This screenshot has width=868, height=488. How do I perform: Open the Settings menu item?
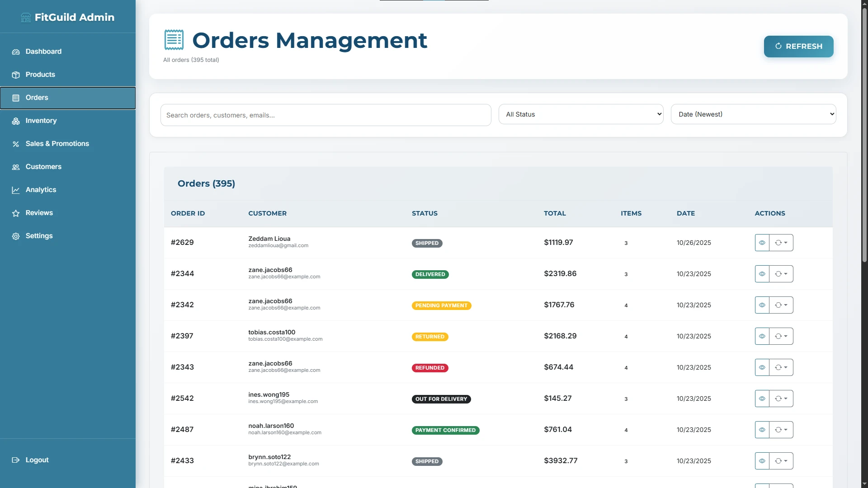(68, 236)
